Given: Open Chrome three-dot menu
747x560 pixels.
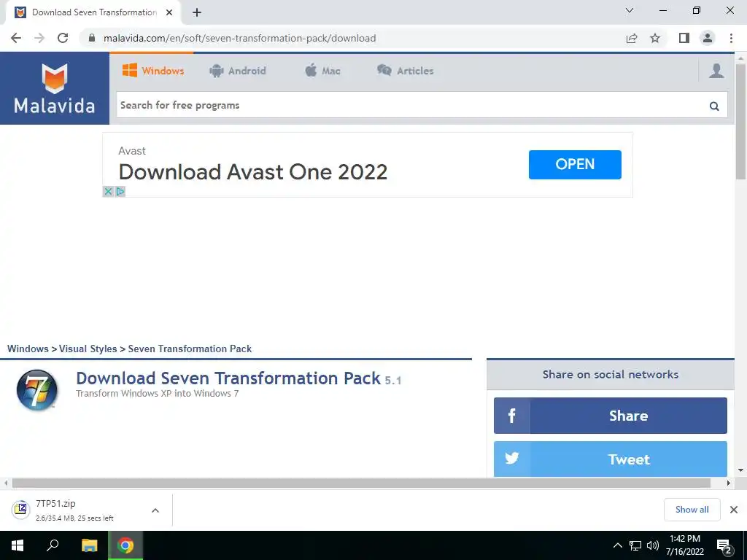Looking at the screenshot, I should 731,38.
